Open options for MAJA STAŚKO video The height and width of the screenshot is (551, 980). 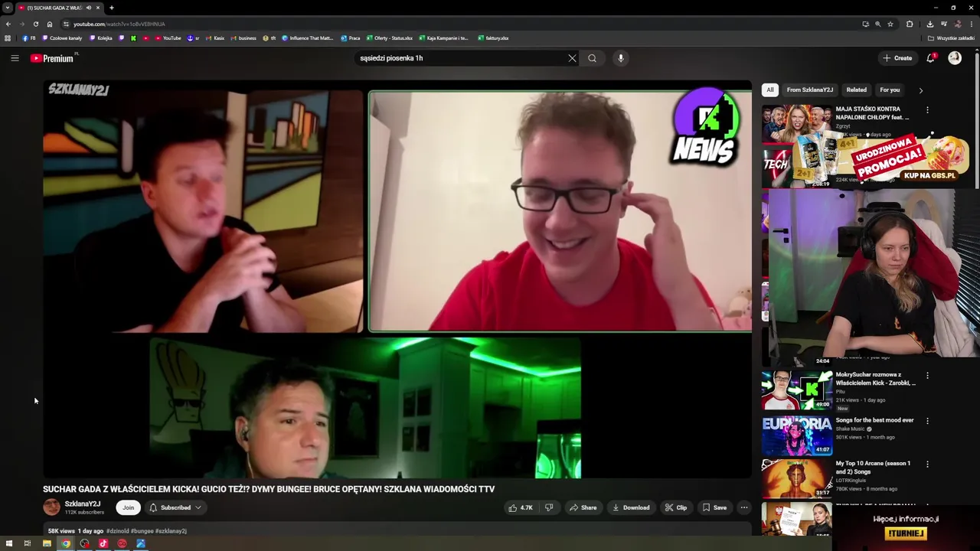click(927, 109)
